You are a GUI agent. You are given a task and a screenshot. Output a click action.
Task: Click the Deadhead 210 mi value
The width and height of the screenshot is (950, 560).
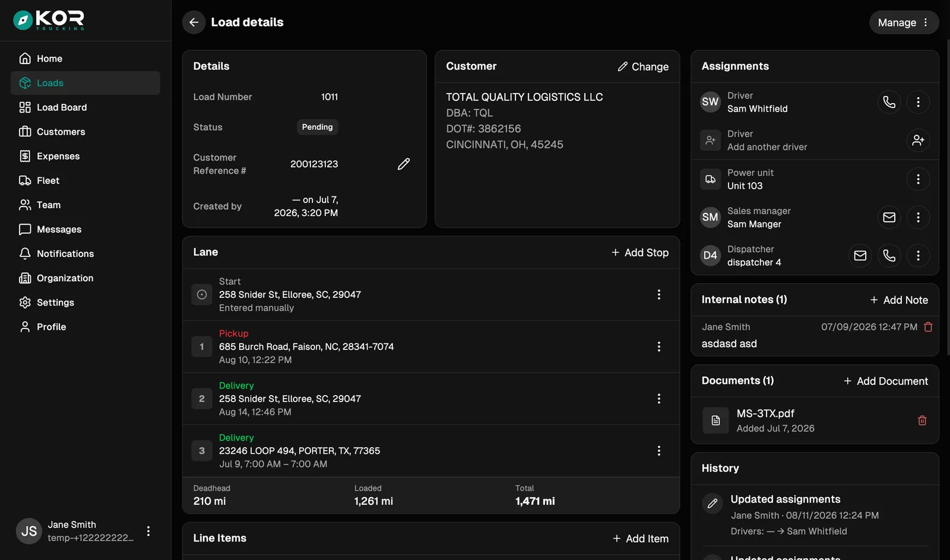(210, 501)
